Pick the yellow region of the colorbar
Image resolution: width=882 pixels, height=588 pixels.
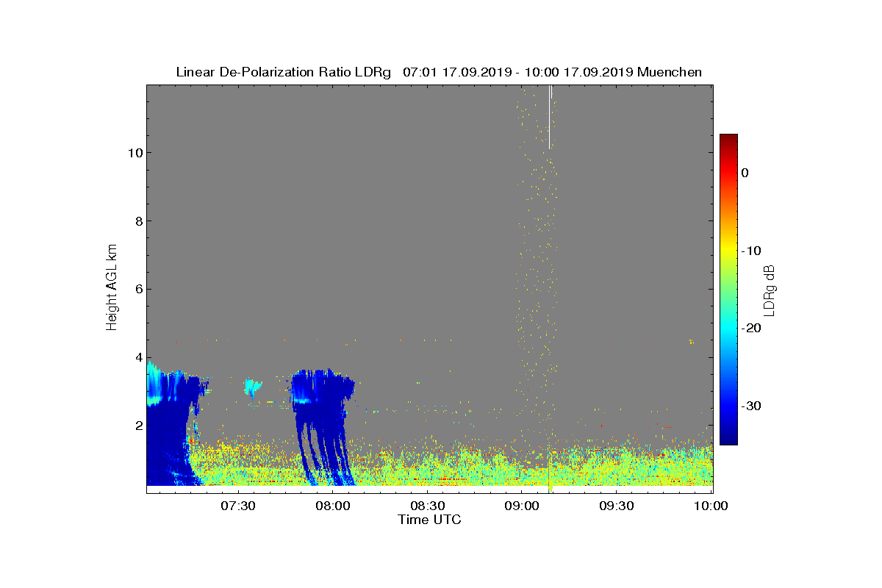coord(728,251)
